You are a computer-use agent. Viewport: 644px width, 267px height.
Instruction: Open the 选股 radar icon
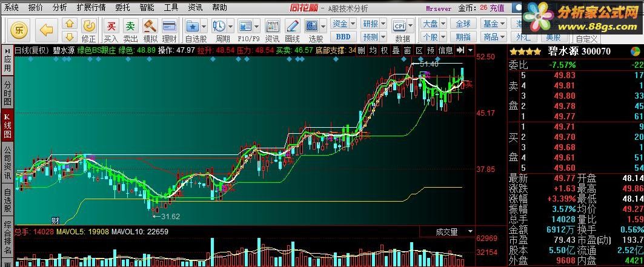point(312,26)
